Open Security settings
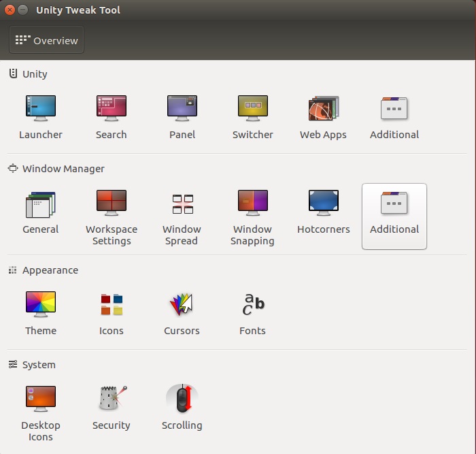This screenshot has width=476, height=454. [x=112, y=408]
